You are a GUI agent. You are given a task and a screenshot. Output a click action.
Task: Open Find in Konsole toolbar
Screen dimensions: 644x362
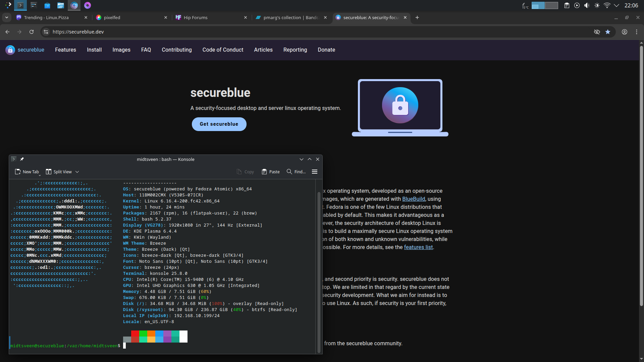point(296,172)
